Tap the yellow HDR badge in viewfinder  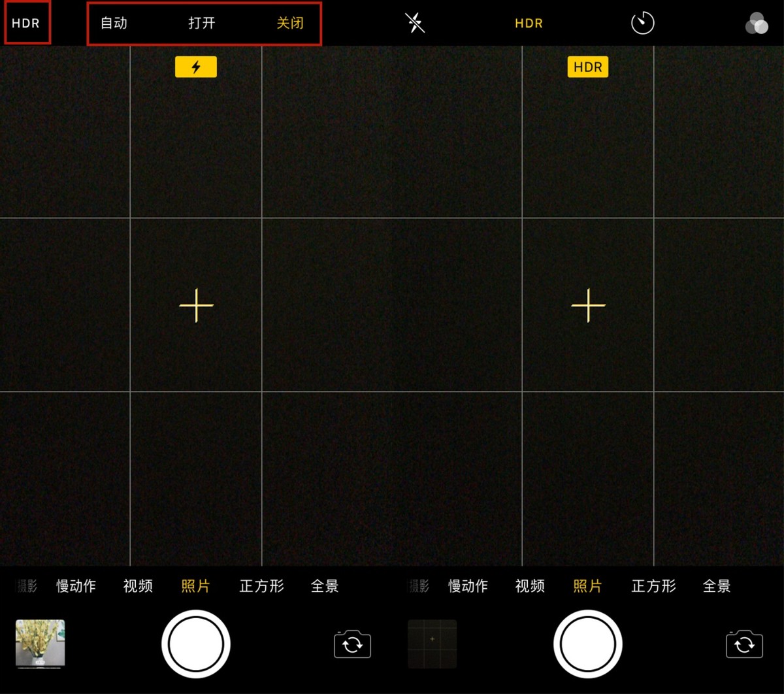pyautogui.click(x=588, y=67)
